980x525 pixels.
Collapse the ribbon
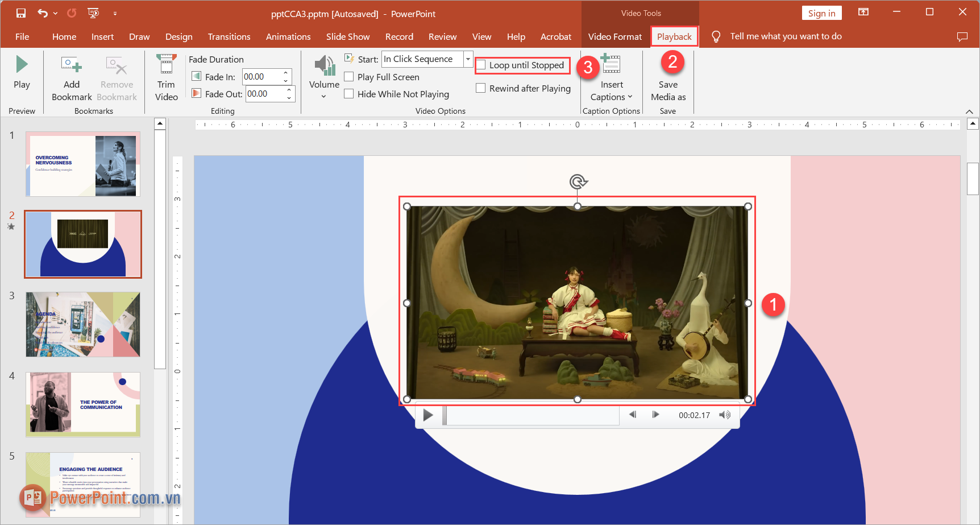pyautogui.click(x=969, y=111)
